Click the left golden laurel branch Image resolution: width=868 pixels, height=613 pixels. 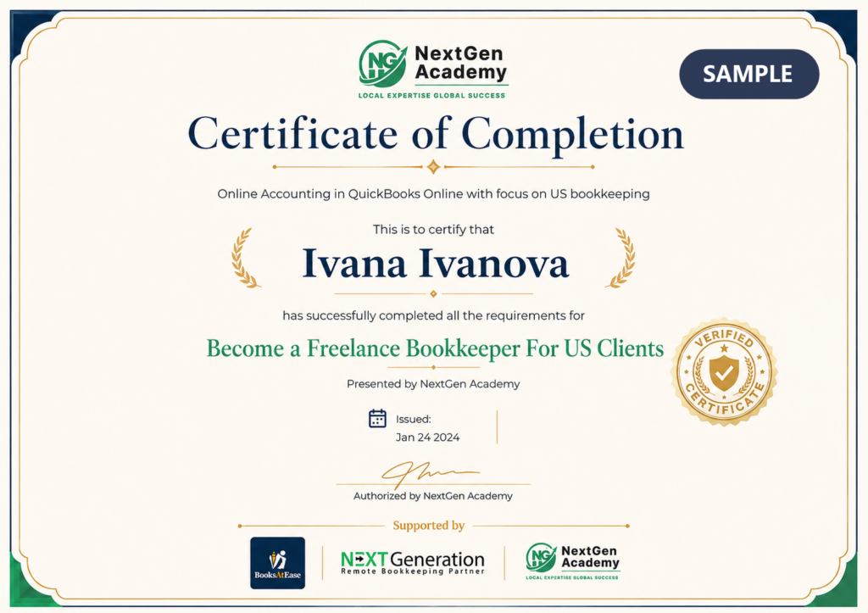click(x=245, y=258)
